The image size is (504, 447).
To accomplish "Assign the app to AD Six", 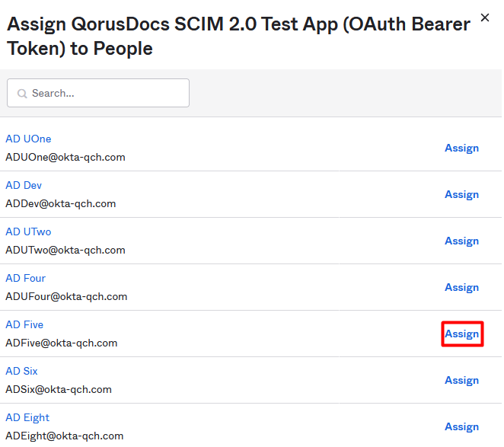I will [x=461, y=380].
